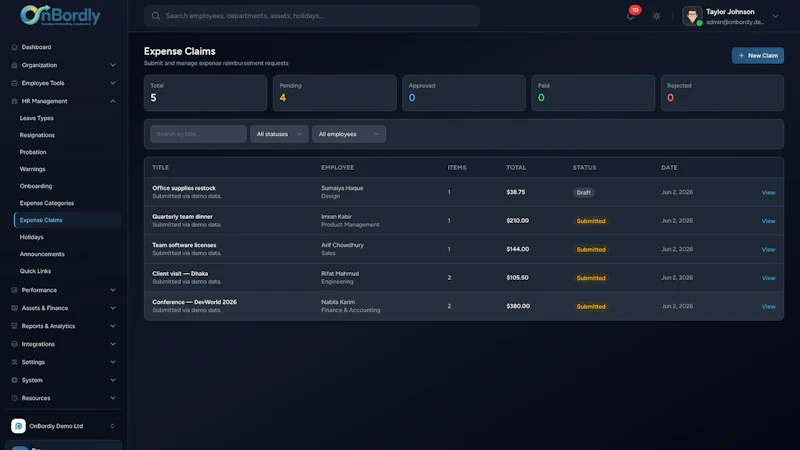Expand the Performance chevron
Screen dimensions: 800x450
[x=113, y=290]
